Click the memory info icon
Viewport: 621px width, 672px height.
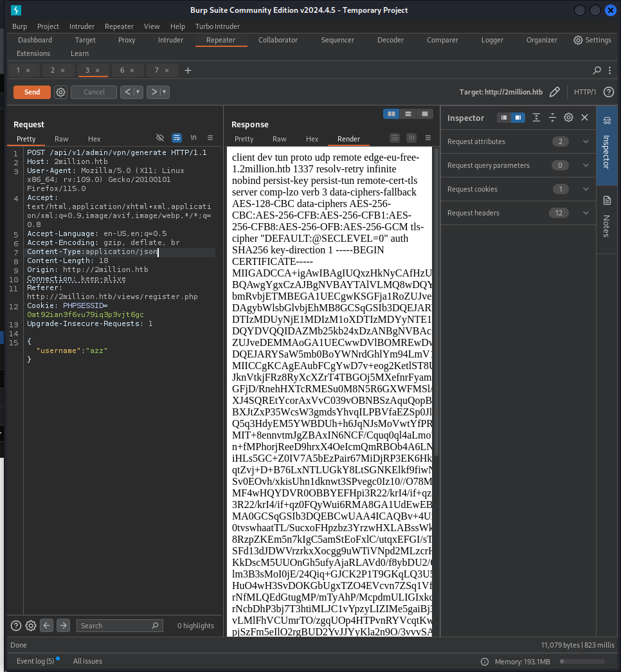(x=485, y=662)
